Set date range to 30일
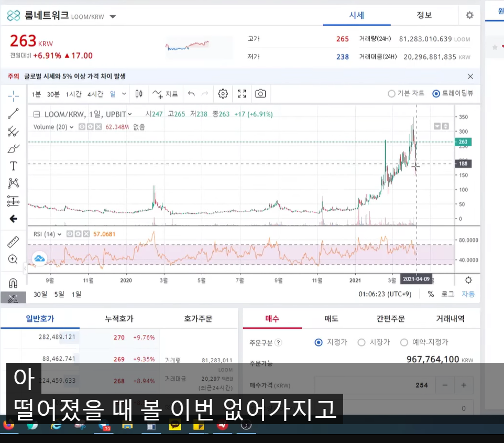 (x=40, y=294)
